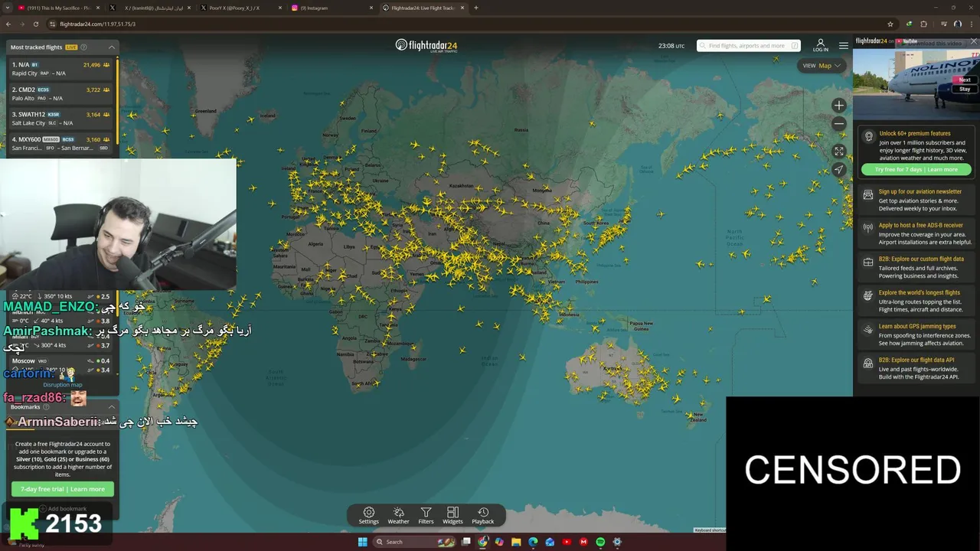Reload the page
The image size is (980, 551).
click(x=35, y=24)
